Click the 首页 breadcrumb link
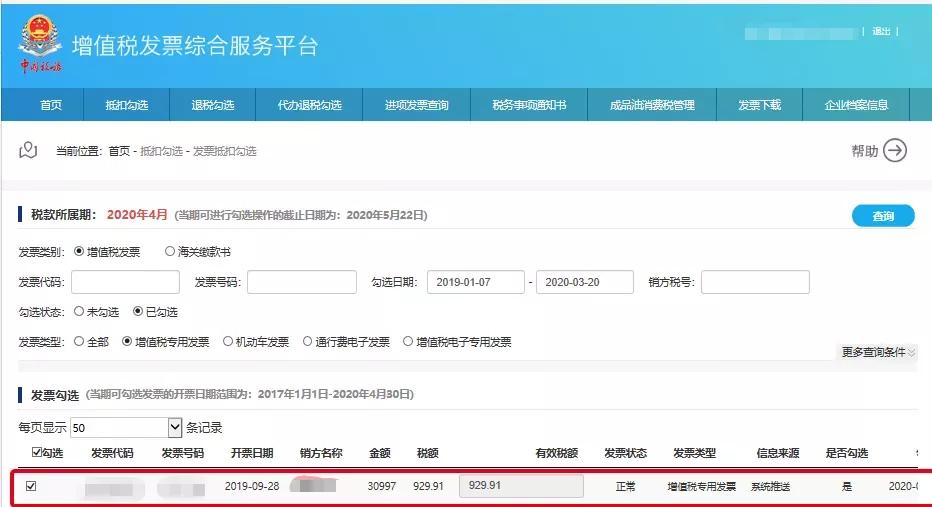This screenshot has height=507, width=932. [119, 151]
